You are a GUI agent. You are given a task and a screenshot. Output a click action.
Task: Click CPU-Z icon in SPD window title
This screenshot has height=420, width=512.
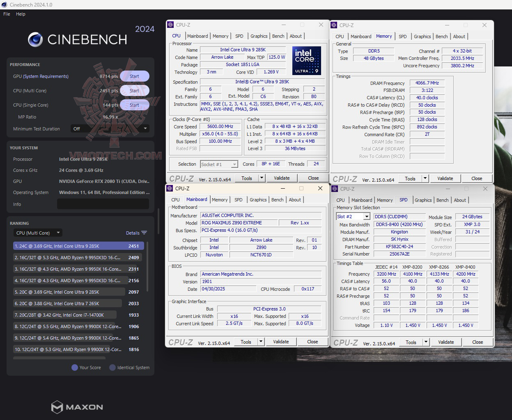335,189
